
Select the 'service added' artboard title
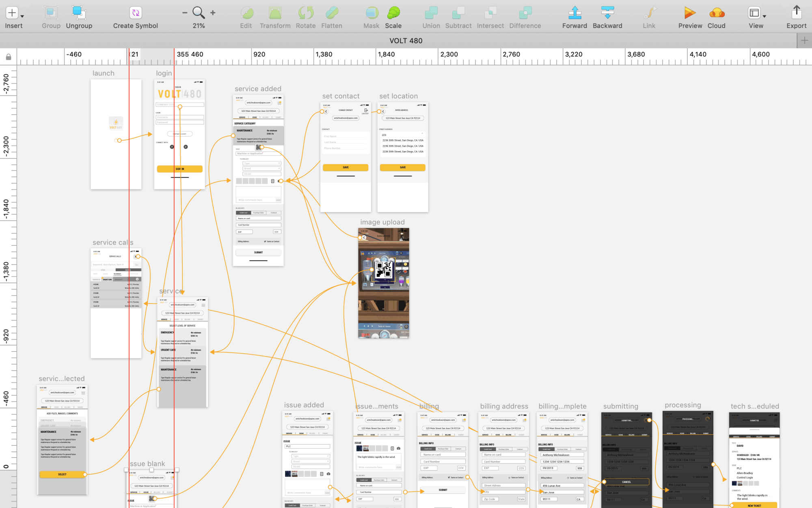click(258, 89)
